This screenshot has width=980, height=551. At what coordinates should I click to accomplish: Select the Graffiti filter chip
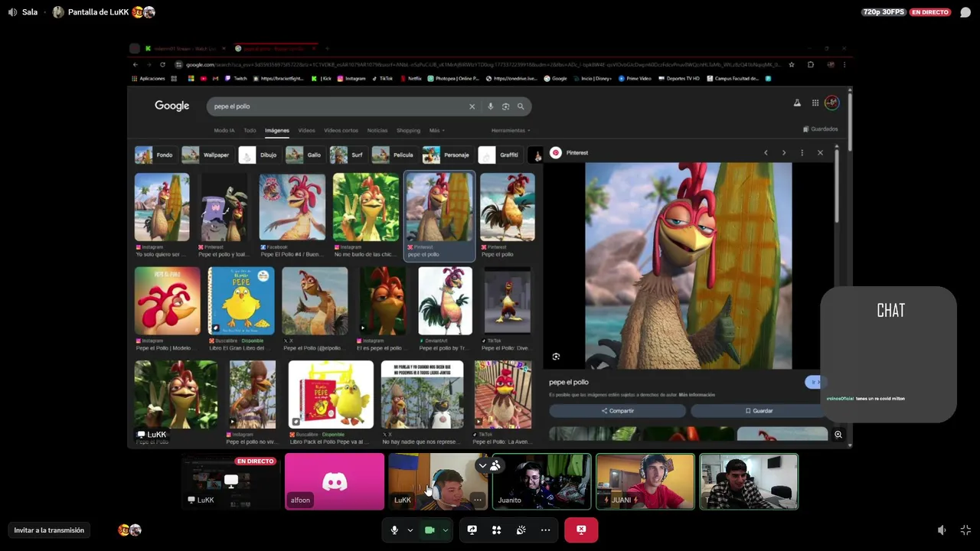point(500,155)
